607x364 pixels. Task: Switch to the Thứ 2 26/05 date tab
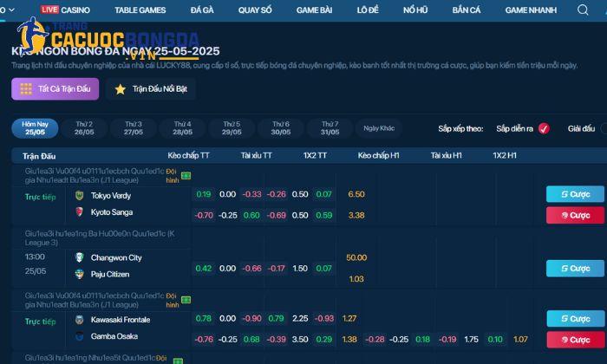click(84, 128)
